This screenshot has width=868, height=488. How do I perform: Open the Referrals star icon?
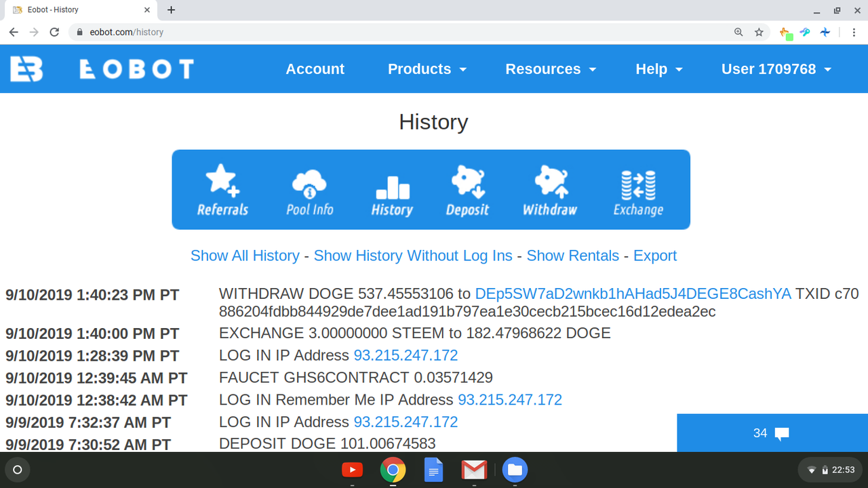click(x=222, y=190)
